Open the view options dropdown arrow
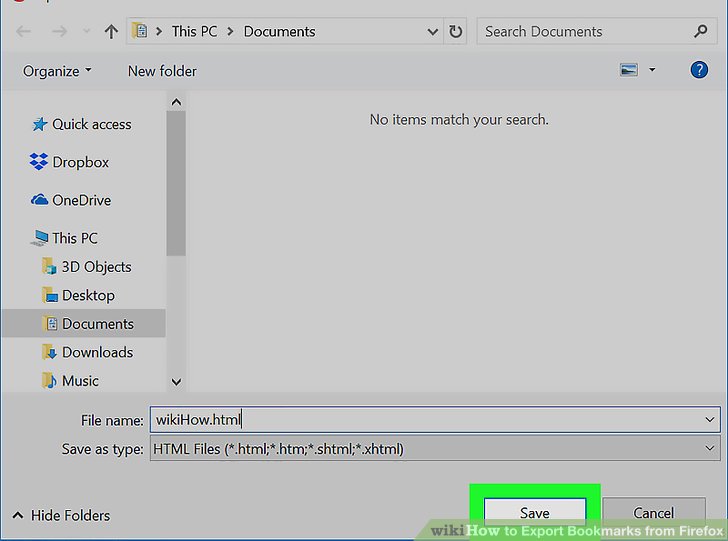 coord(652,70)
